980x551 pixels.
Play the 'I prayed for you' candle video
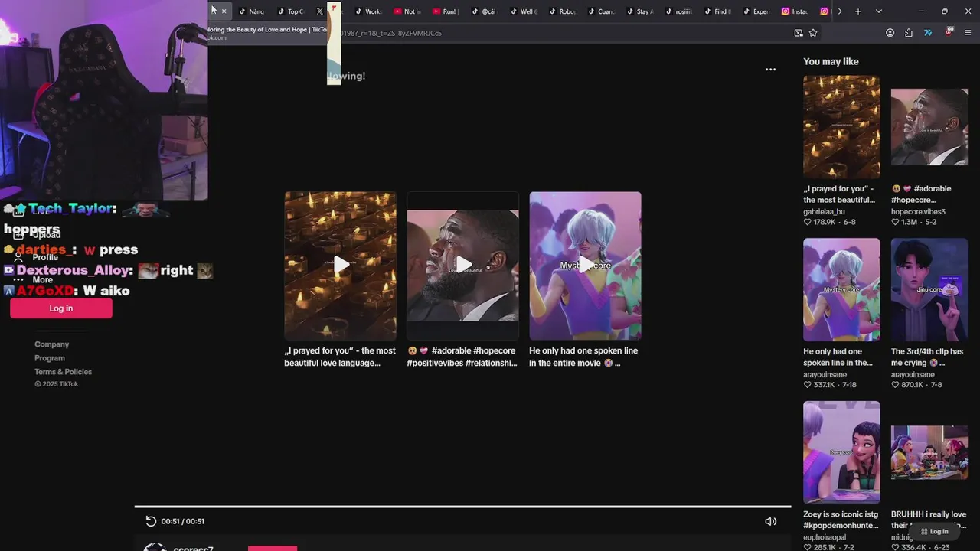click(341, 265)
